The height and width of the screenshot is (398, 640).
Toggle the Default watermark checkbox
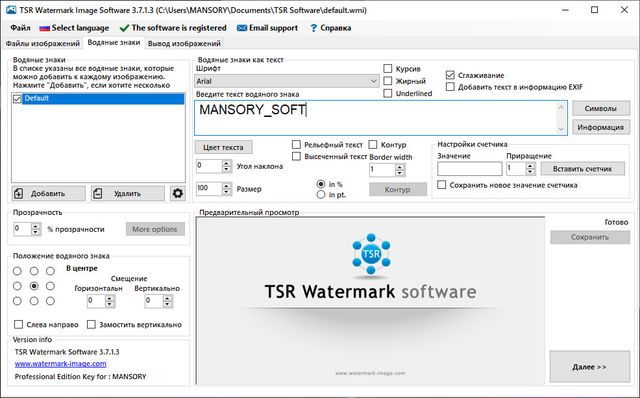(x=17, y=99)
